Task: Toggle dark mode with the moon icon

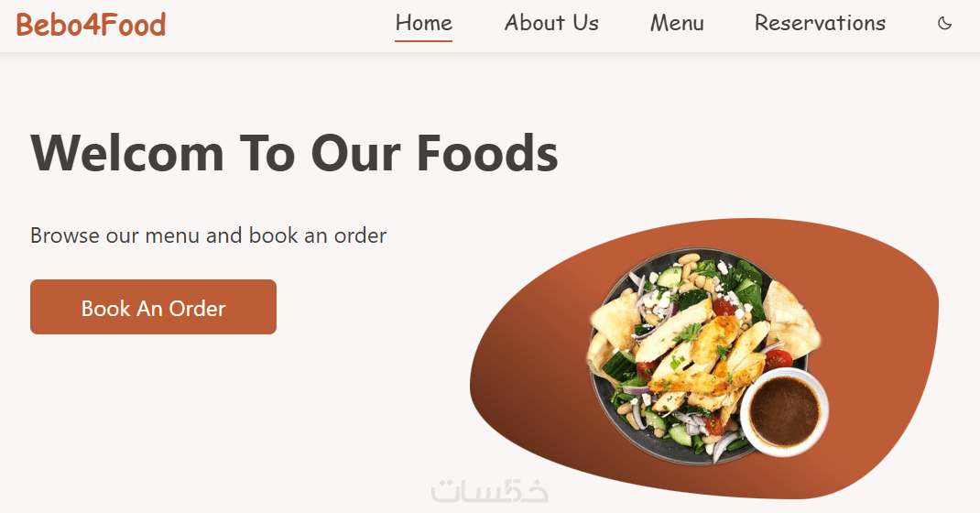Action: click(944, 23)
